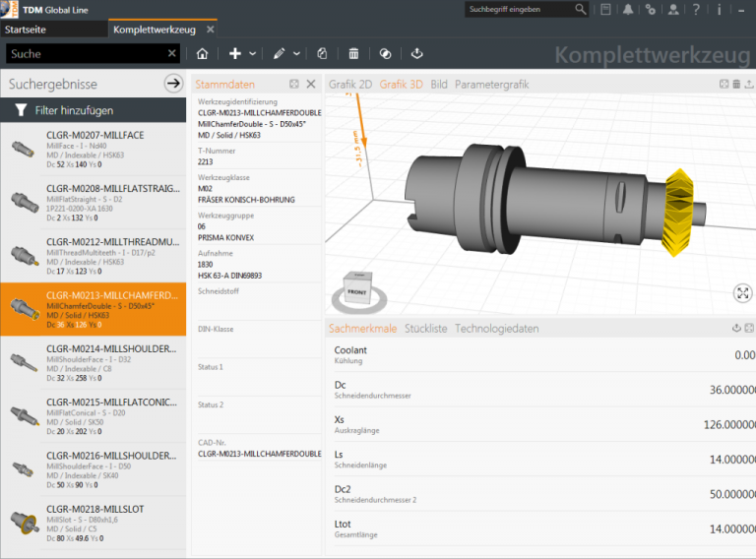Click the Dc value 36.000000

732,390
